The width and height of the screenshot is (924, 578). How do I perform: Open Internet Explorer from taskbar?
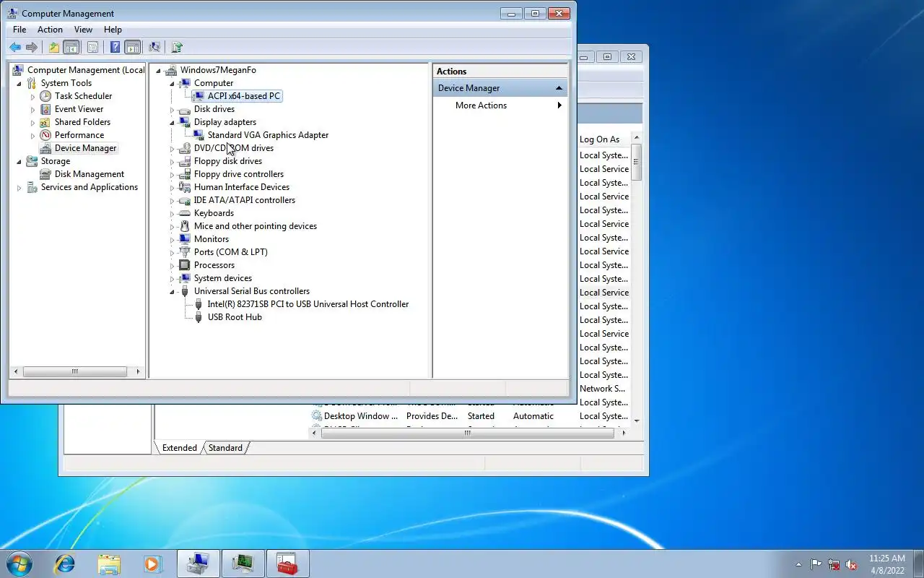65,564
